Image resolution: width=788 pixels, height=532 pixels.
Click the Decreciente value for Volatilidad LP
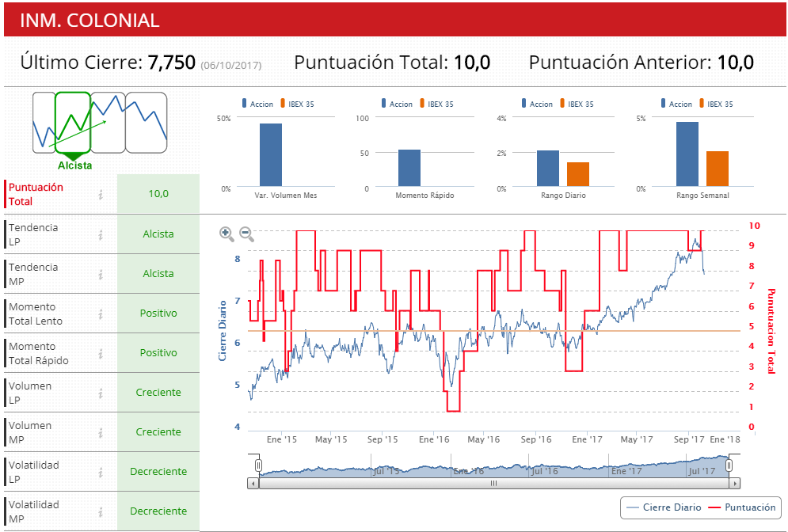158,472
